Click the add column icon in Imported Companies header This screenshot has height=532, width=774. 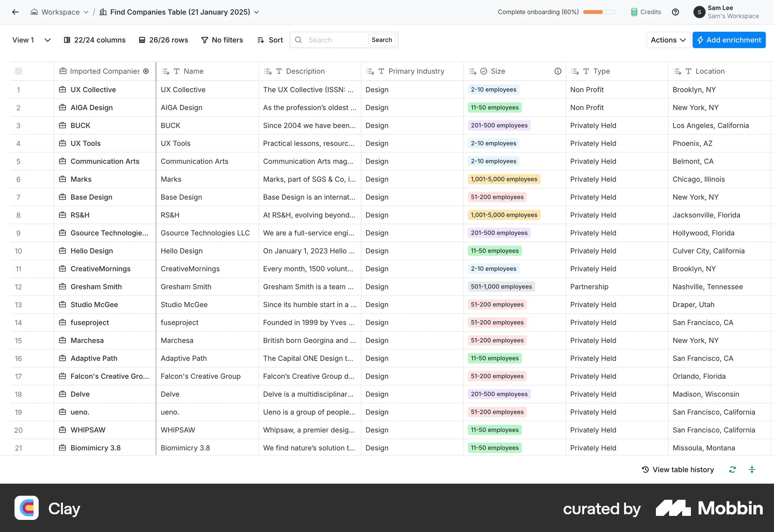click(x=146, y=71)
